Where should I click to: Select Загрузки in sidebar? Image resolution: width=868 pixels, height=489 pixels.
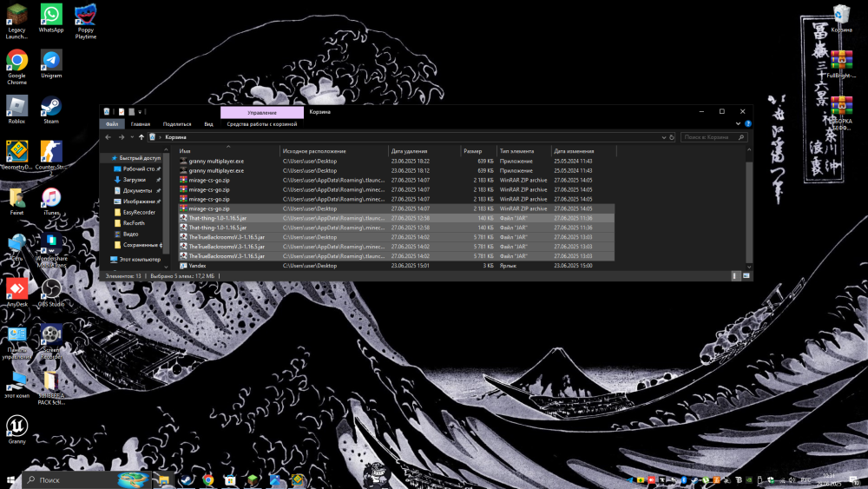(135, 180)
